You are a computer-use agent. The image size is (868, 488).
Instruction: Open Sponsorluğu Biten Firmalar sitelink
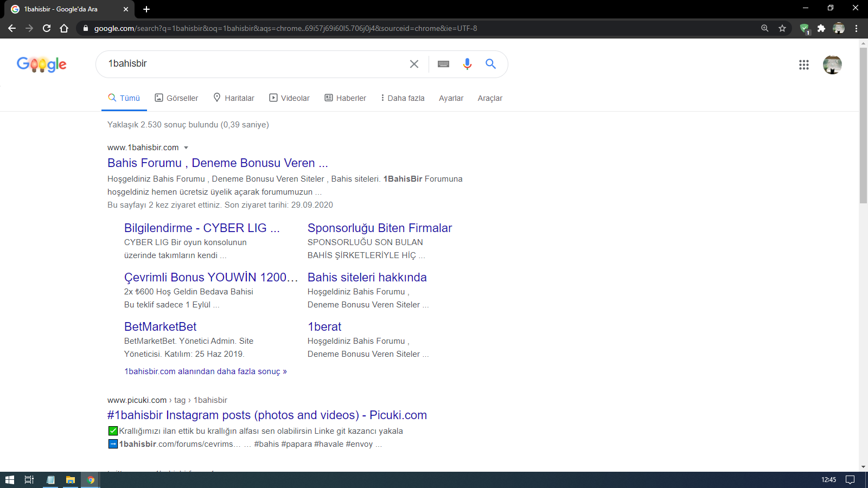[380, 228]
